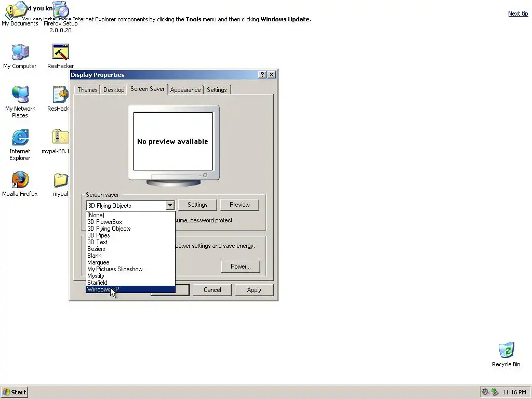Open Recycle Bin icon
The width and height of the screenshot is (532, 399).
[x=506, y=354]
